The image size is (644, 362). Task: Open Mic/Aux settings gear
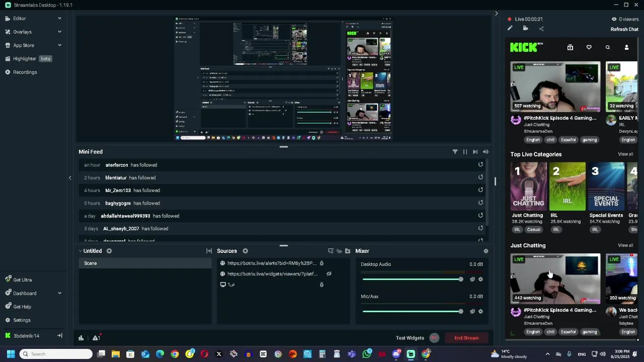[x=480, y=311]
